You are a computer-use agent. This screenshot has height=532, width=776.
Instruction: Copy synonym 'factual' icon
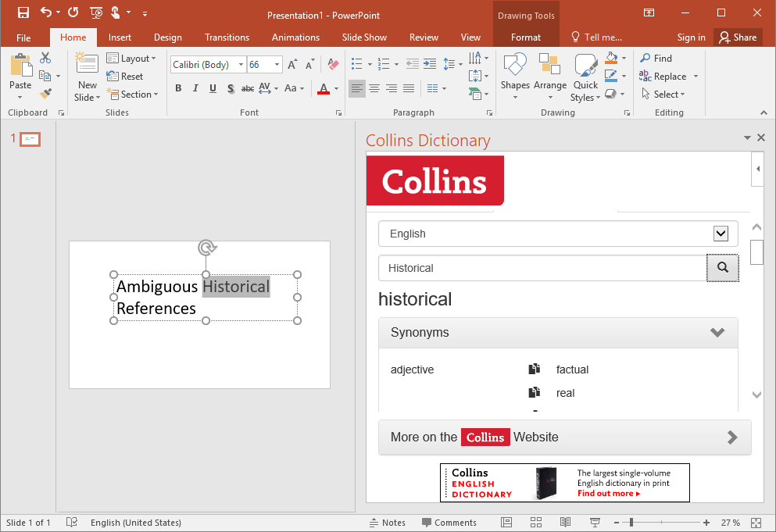point(534,370)
